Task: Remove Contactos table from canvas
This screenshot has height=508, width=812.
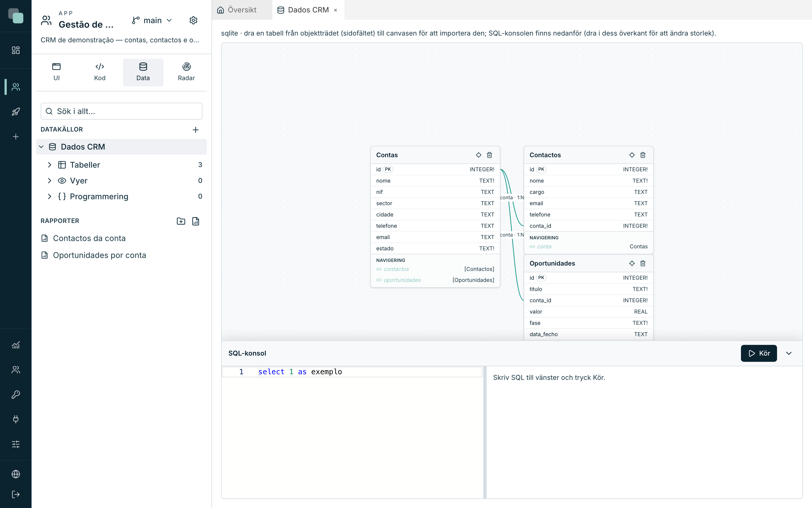Action: (x=643, y=155)
